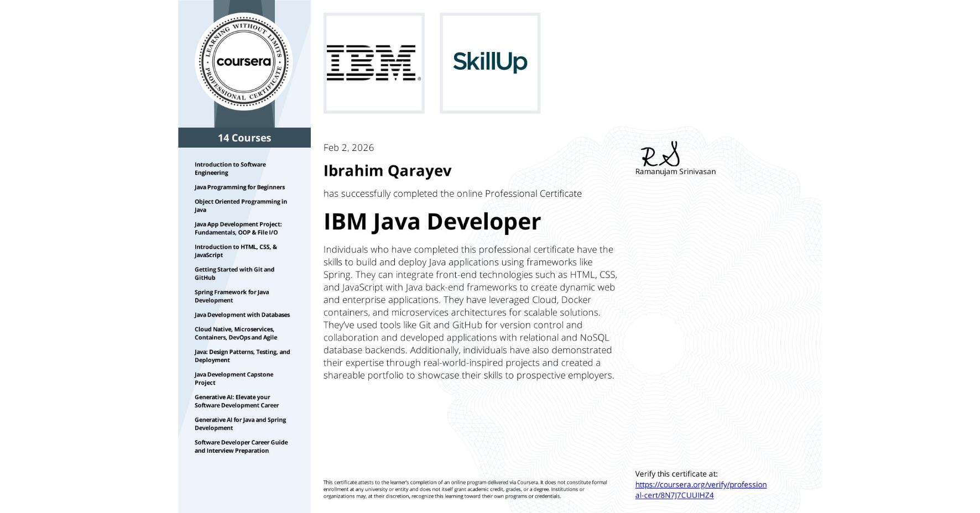Click the Ramanujam Srinivasan signature
Viewport: 980px width, 513px height.
tap(660, 154)
